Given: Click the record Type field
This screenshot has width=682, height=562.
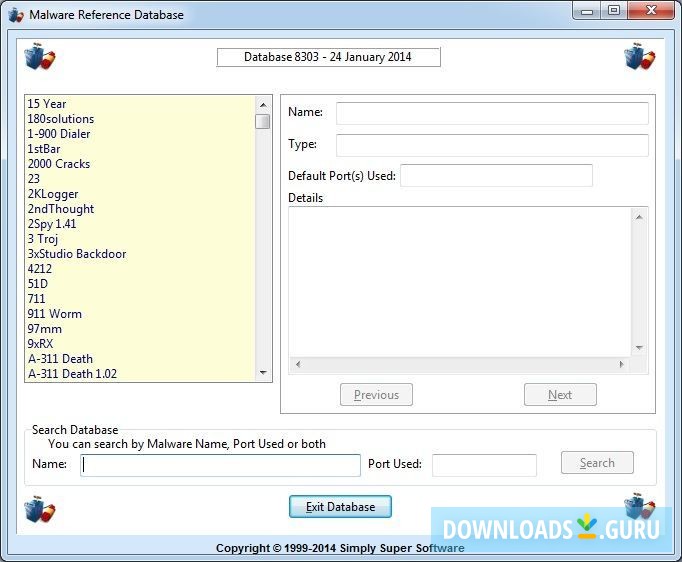Looking at the screenshot, I should 492,145.
